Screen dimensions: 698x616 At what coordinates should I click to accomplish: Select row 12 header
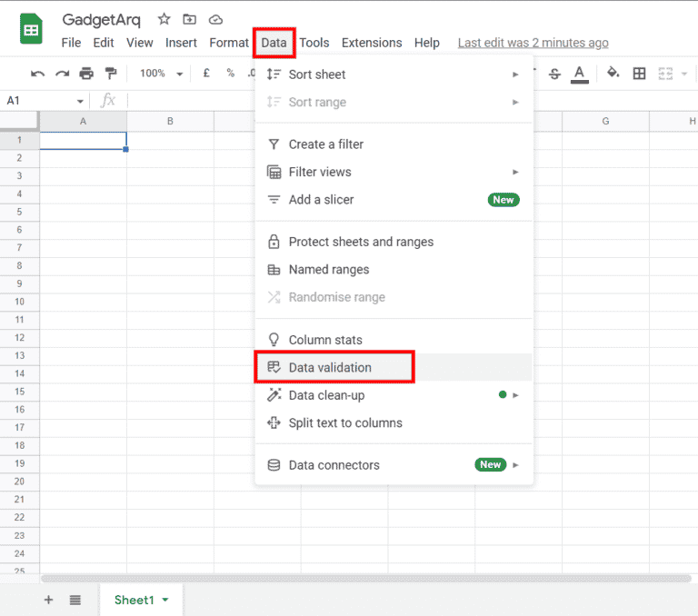[x=20, y=337]
